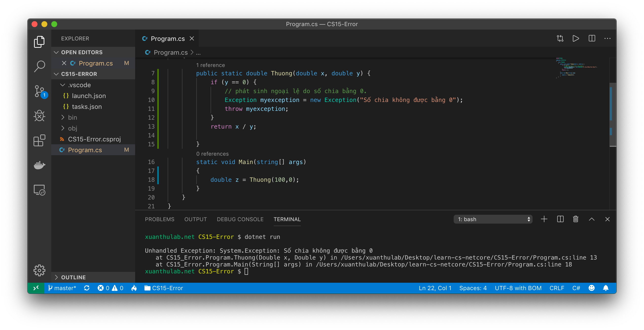
Task: Toggle notifications bell in status bar
Action: (606, 288)
